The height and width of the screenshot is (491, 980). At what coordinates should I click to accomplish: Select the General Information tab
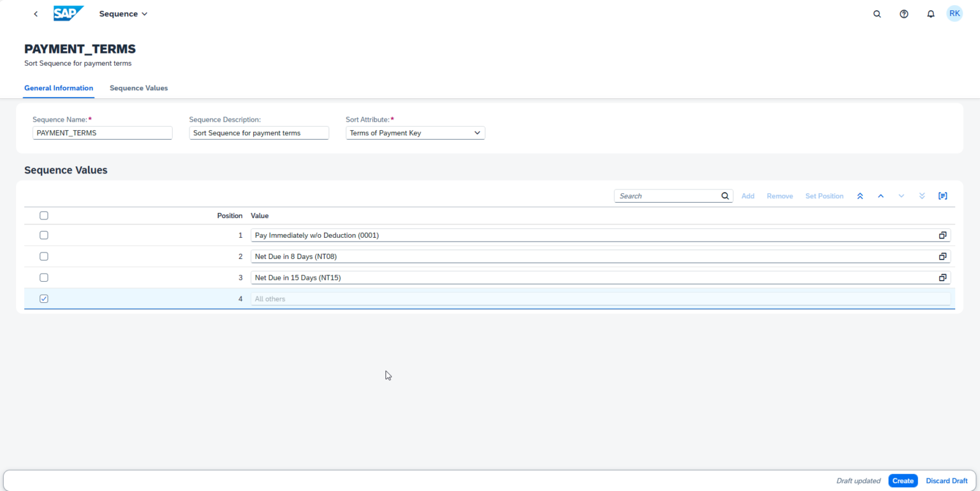(59, 88)
